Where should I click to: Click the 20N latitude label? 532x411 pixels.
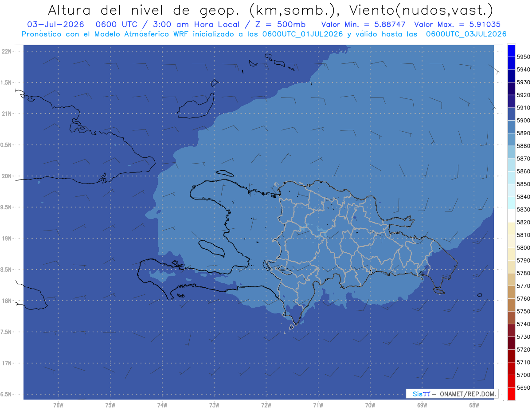pos(8,176)
